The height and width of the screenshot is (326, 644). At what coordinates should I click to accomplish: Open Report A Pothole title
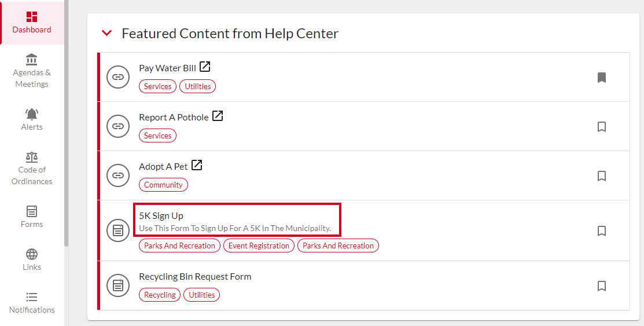coord(174,118)
